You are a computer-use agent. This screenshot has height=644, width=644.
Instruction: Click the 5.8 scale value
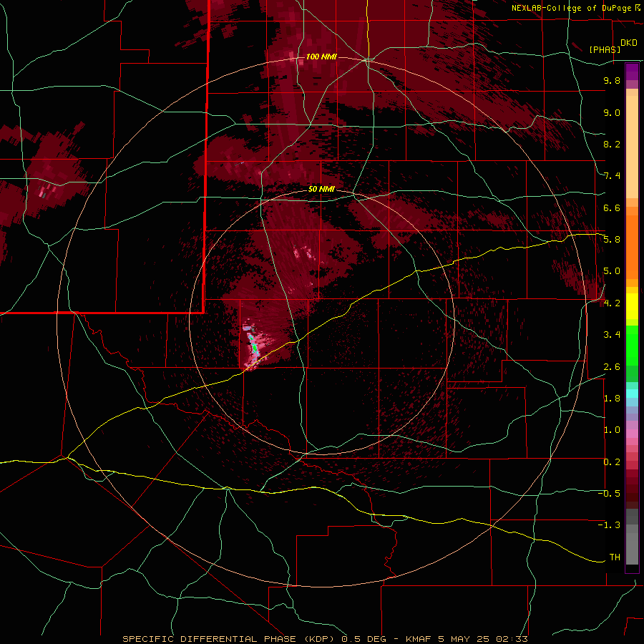[x=612, y=240]
